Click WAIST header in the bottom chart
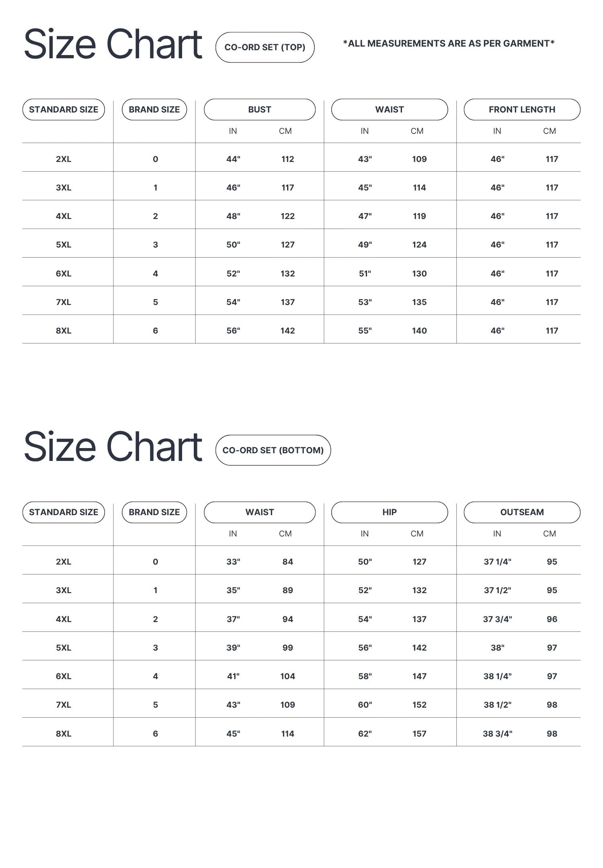This screenshot has height=868, width=603. coord(260,512)
